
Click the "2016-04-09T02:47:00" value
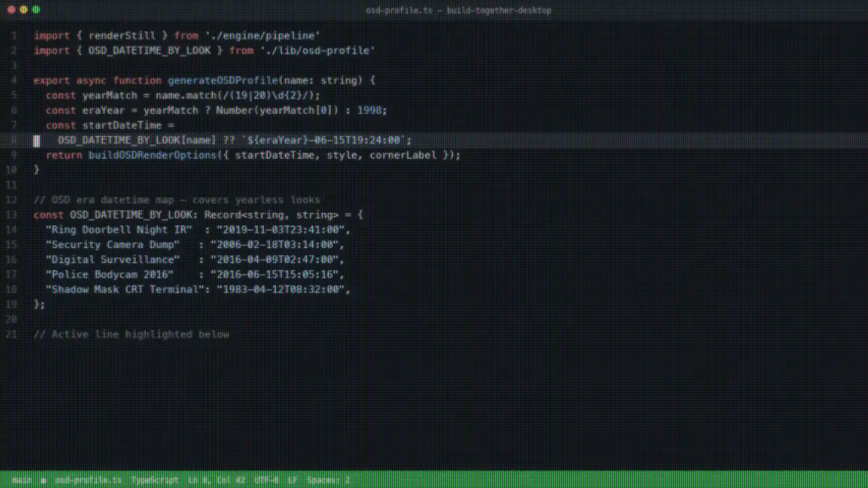coord(275,259)
